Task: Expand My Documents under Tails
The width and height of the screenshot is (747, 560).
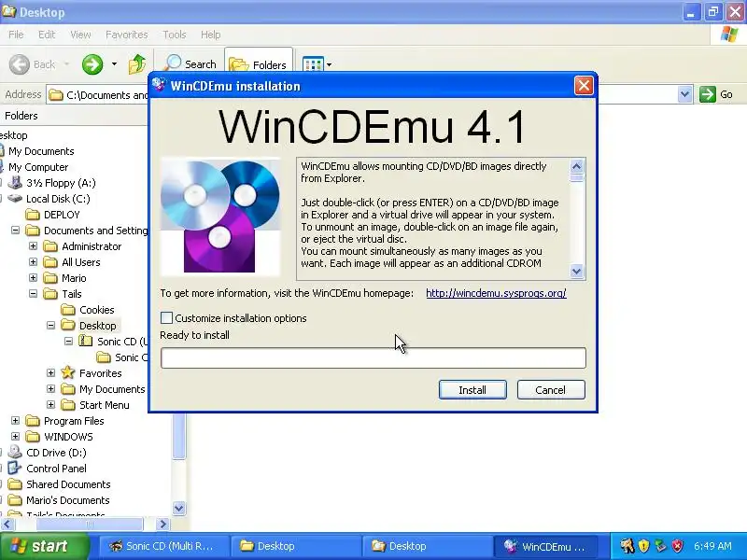Action: point(50,389)
